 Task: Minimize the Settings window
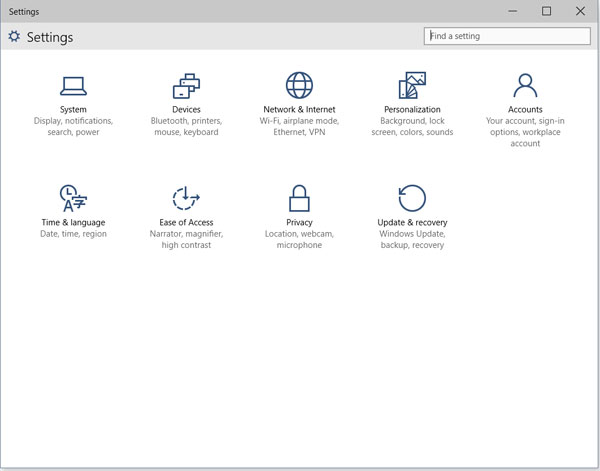click(512, 11)
